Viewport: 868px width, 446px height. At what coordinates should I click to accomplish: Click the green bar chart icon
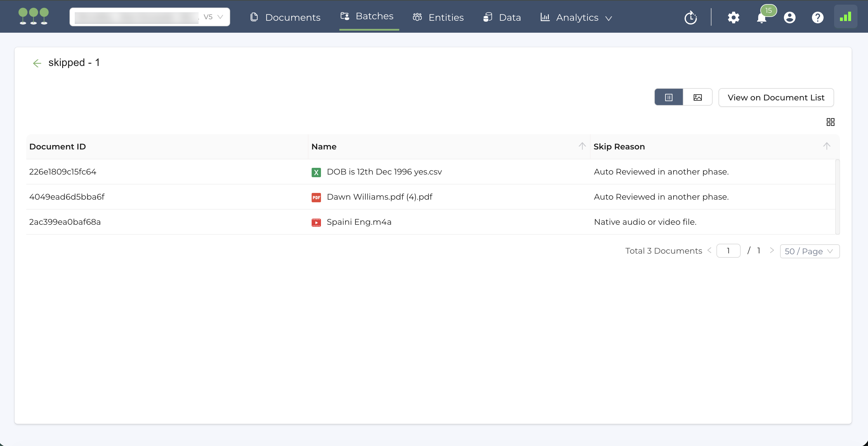(846, 17)
